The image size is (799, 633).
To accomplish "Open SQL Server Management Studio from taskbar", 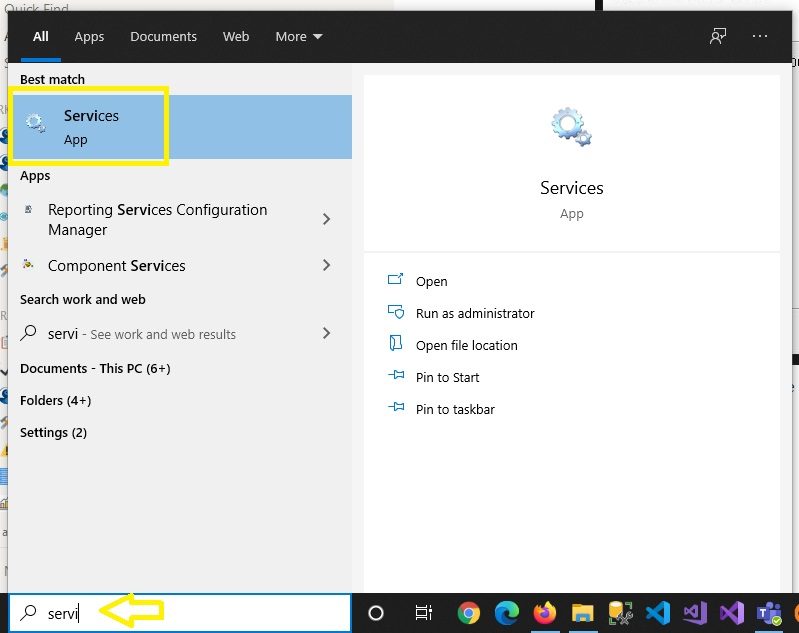I will point(620,613).
